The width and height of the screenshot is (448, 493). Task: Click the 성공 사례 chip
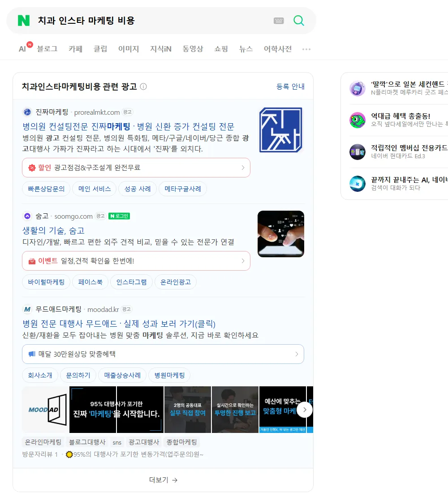(x=138, y=189)
